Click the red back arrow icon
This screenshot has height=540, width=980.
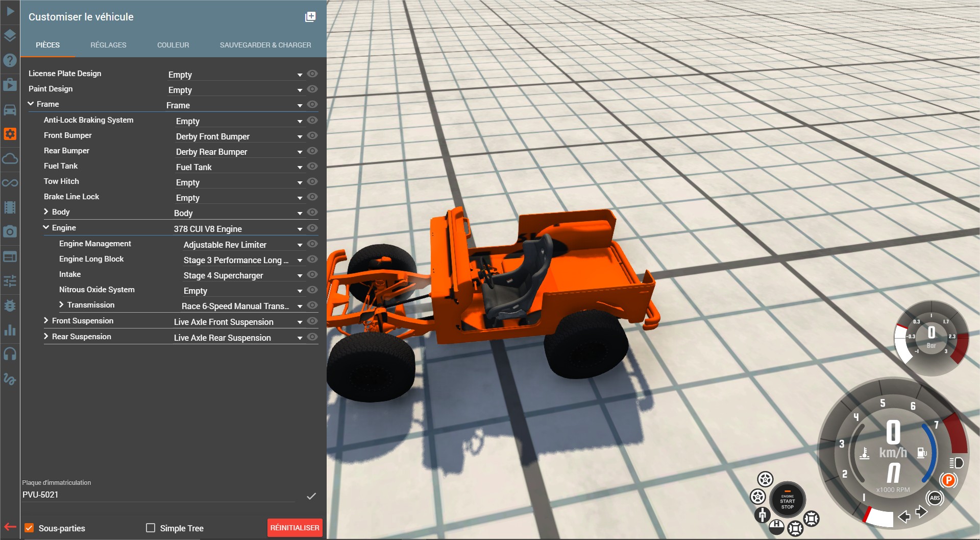[10, 527]
